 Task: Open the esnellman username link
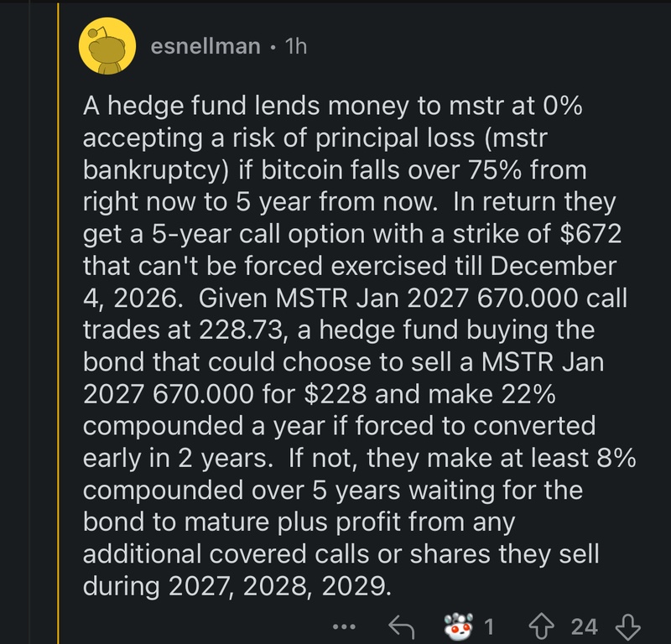click(205, 46)
